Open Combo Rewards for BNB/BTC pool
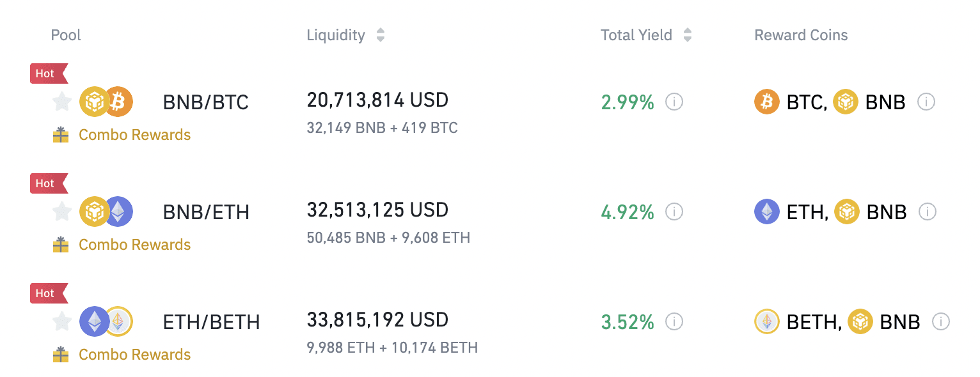Viewport: 980px width, 377px height. tap(122, 135)
